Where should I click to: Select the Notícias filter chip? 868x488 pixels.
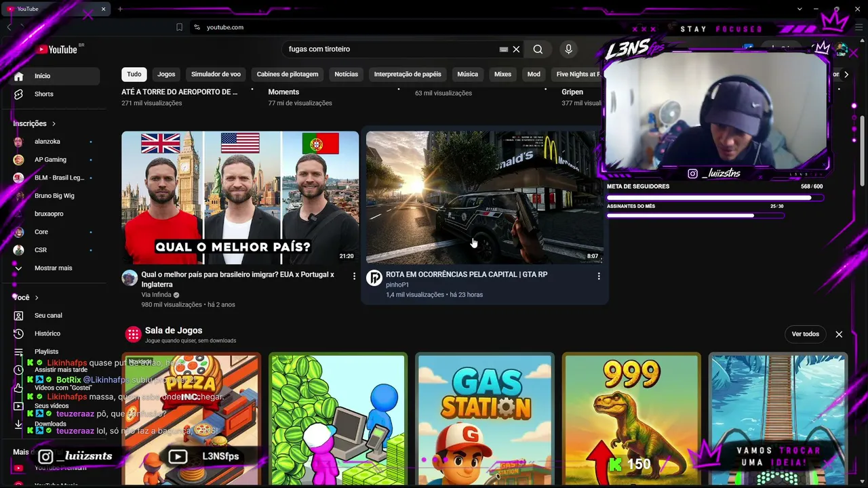click(x=346, y=75)
